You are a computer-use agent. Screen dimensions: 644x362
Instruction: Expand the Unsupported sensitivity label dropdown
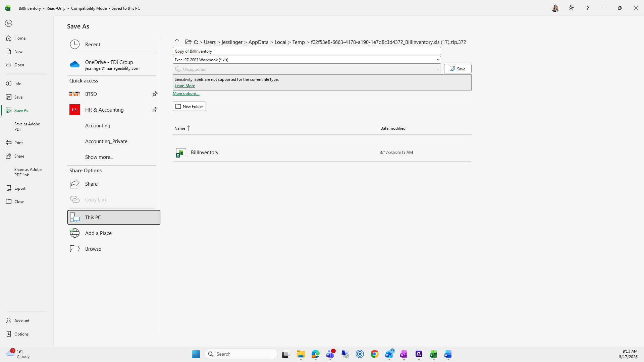[x=437, y=69]
